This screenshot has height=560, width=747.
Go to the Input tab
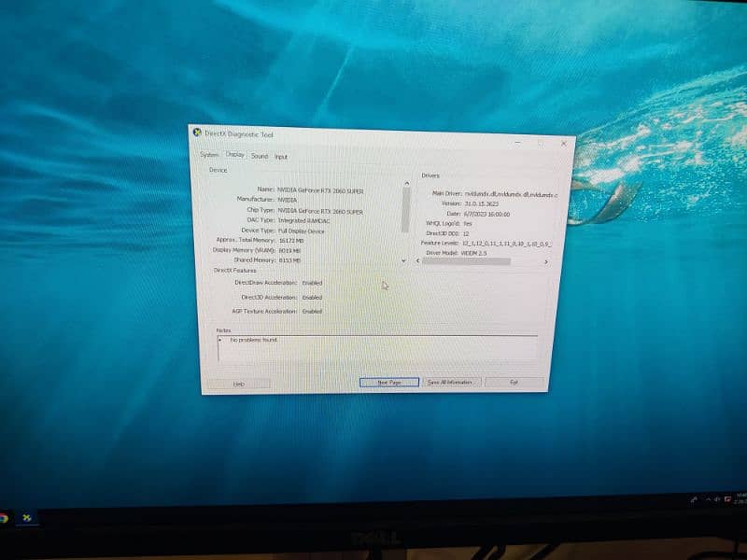click(x=281, y=157)
